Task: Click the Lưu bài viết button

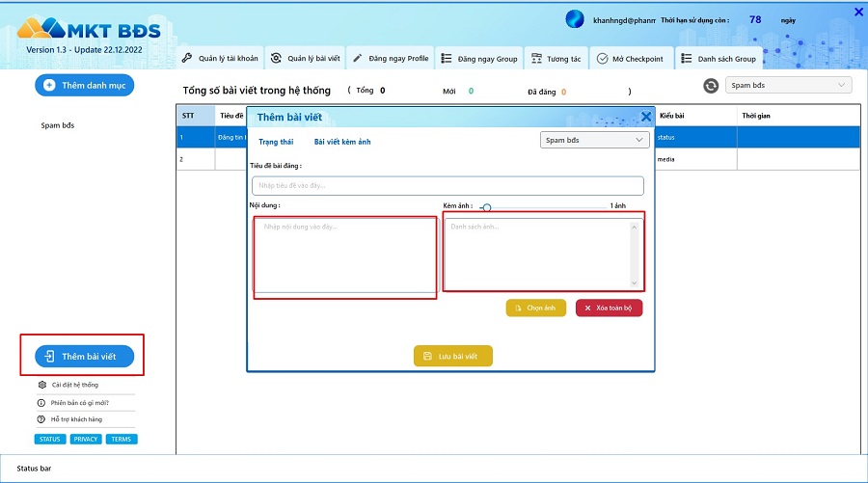Action: point(453,356)
